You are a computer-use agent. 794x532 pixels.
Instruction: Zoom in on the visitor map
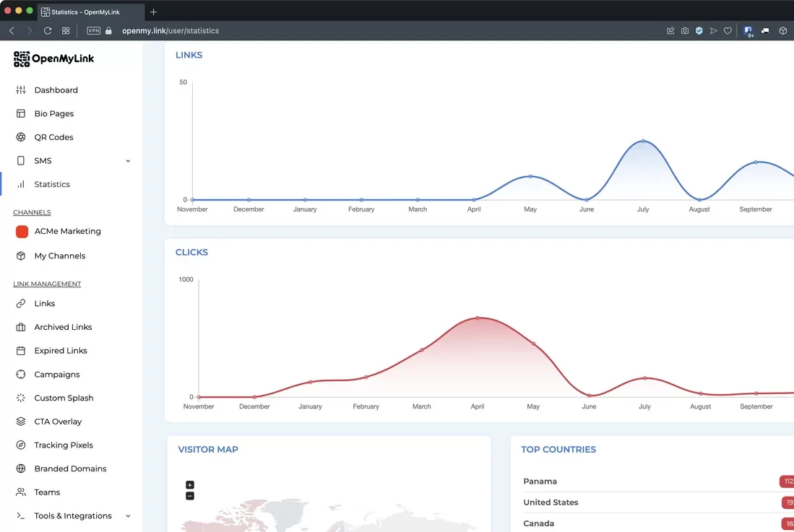[190, 485]
